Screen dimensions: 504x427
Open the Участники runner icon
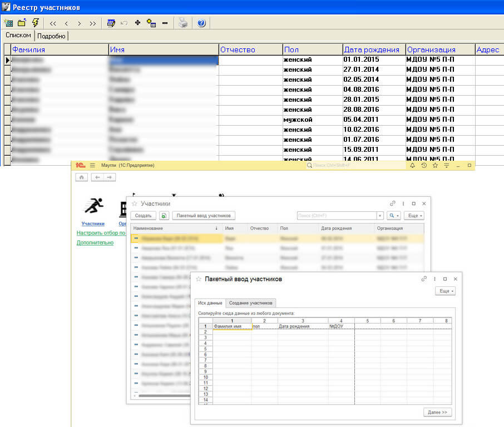coord(93,206)
